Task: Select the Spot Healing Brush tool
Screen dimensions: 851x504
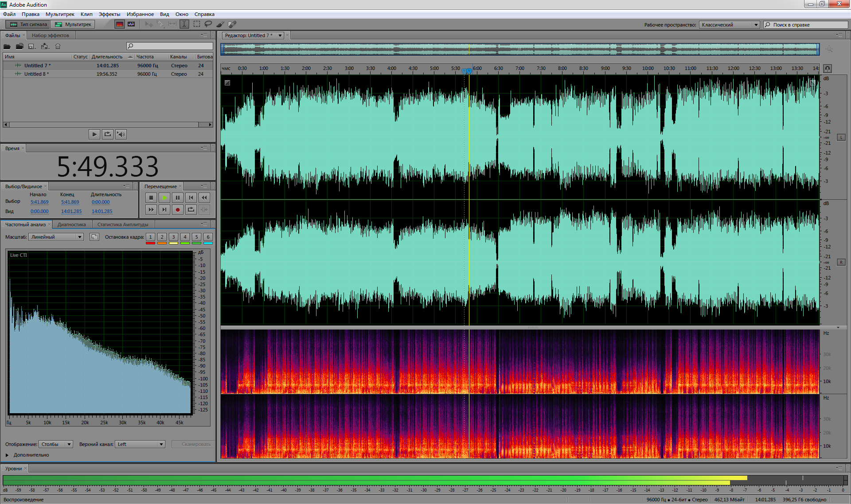Action: (x=232, y=24)
